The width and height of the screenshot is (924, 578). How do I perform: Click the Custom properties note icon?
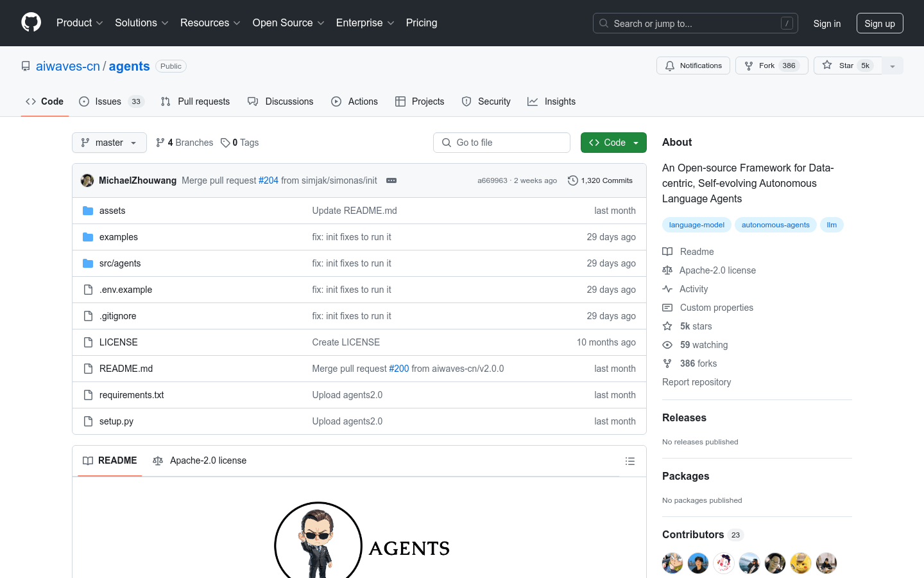click(667, 308)
